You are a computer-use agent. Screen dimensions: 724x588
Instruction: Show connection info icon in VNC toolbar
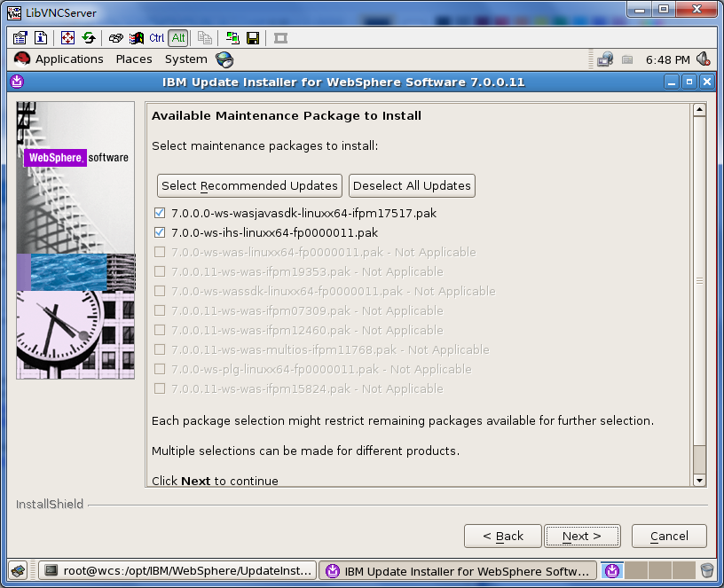point(41,38)
